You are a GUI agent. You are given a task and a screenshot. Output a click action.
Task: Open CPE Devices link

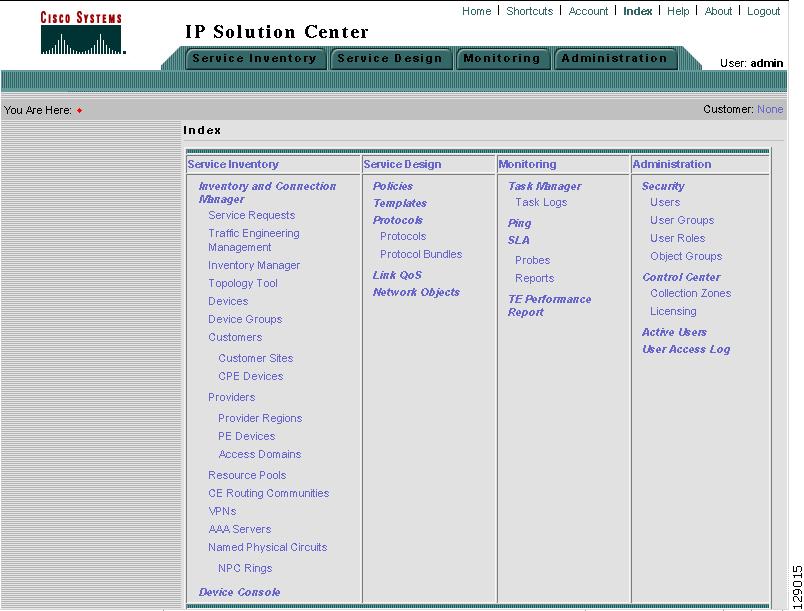[x=251, y=376]
